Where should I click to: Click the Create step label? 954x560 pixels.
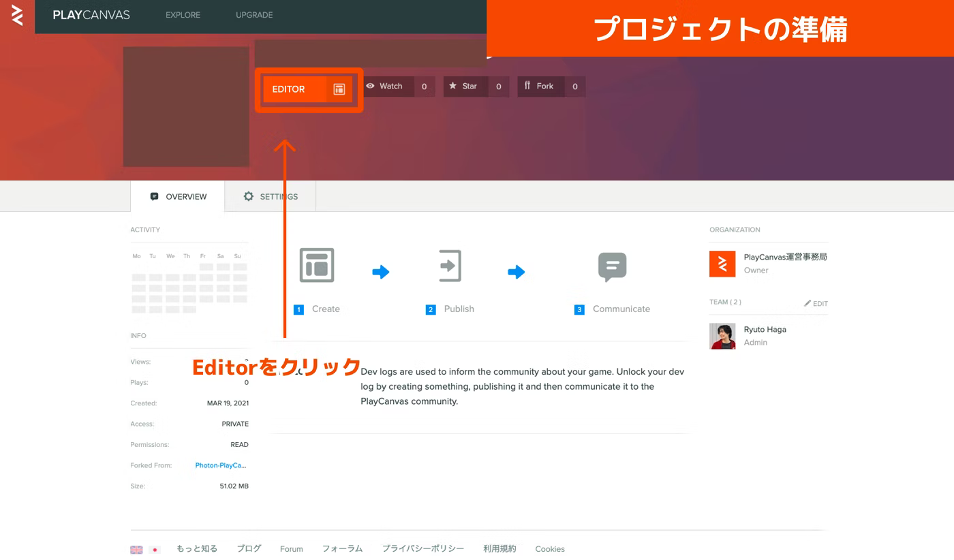coord(326,309)
